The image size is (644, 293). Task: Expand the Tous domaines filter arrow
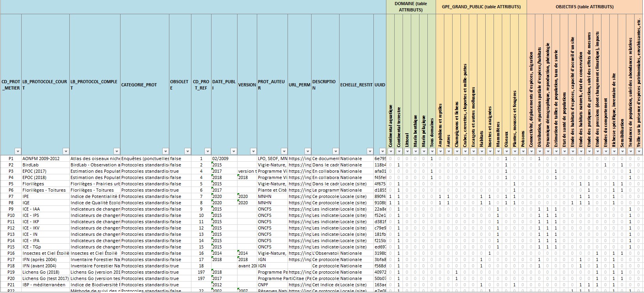point(432,151)
